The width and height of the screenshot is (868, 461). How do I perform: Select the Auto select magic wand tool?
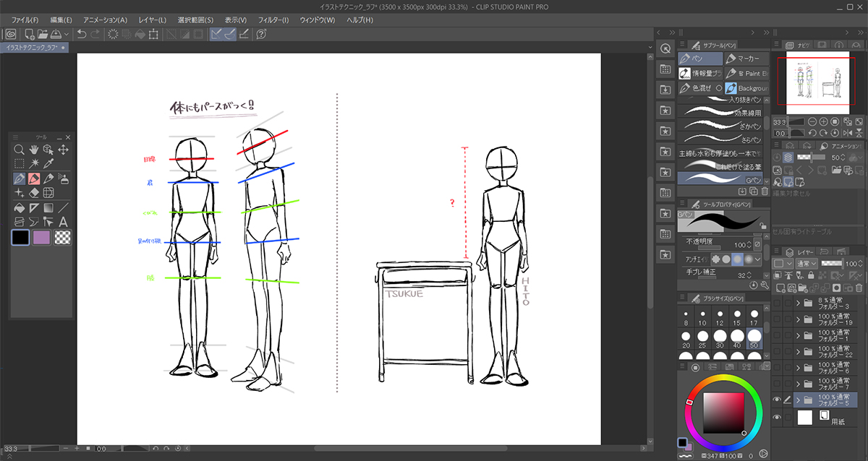[34, 164]
